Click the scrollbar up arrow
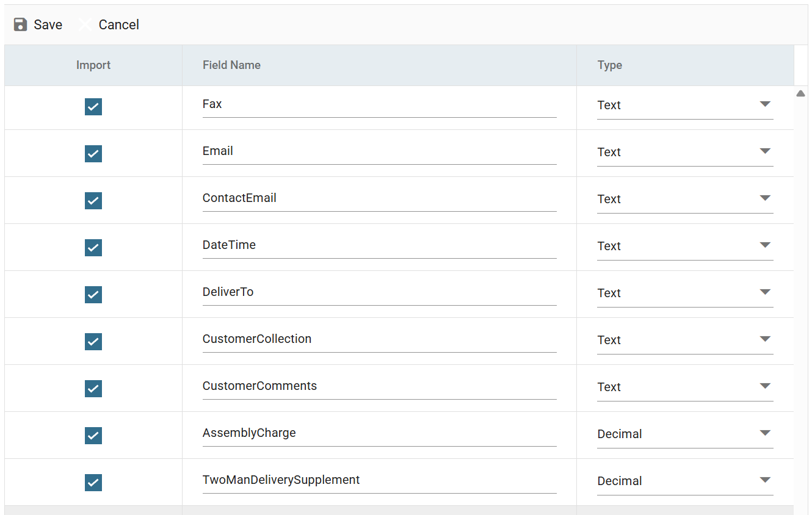This screenshot has height=515, width=812. (801, 93)
